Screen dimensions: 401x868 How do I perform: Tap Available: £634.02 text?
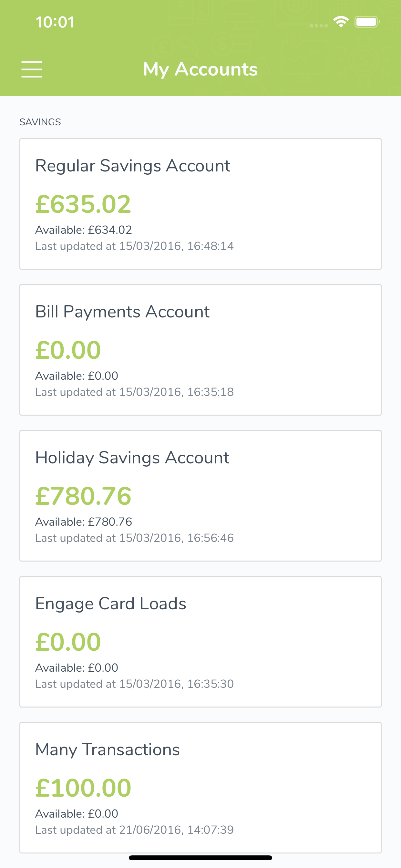84,230
